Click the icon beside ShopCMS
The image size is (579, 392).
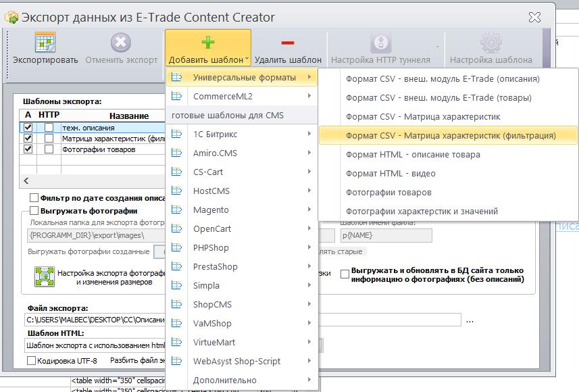pyautogui.click(x=177, y=304)
